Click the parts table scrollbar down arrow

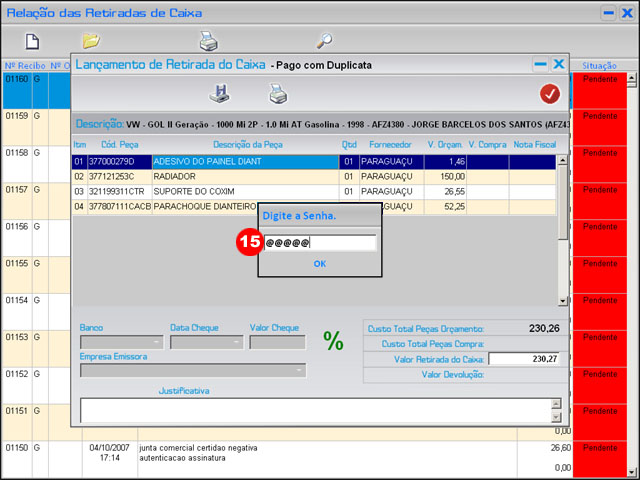coord(562,300)
